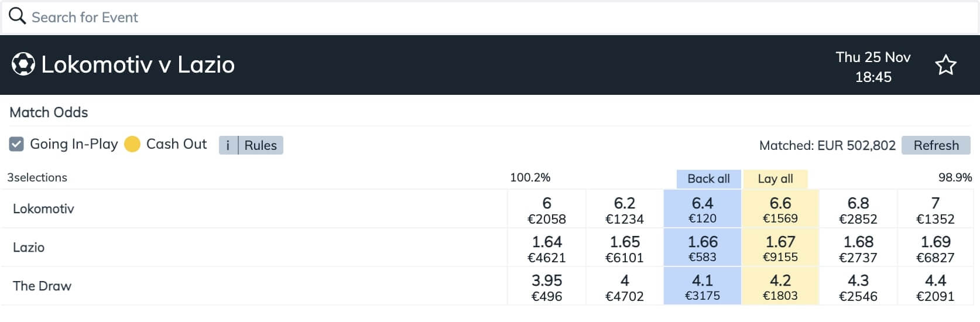Click the football icon beside Lokomotiv v Lazio
This screenshot has height=322, width=980.
[23, 64]
